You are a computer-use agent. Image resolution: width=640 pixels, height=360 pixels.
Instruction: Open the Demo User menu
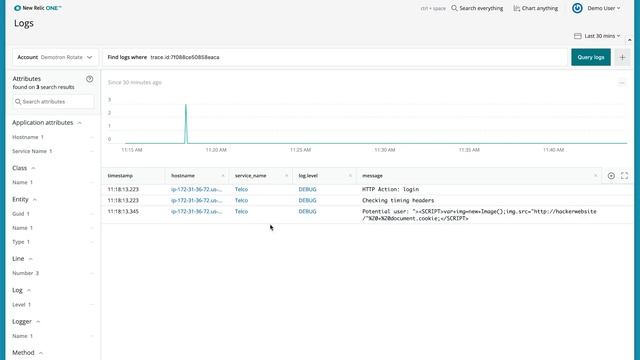point(604,8)
